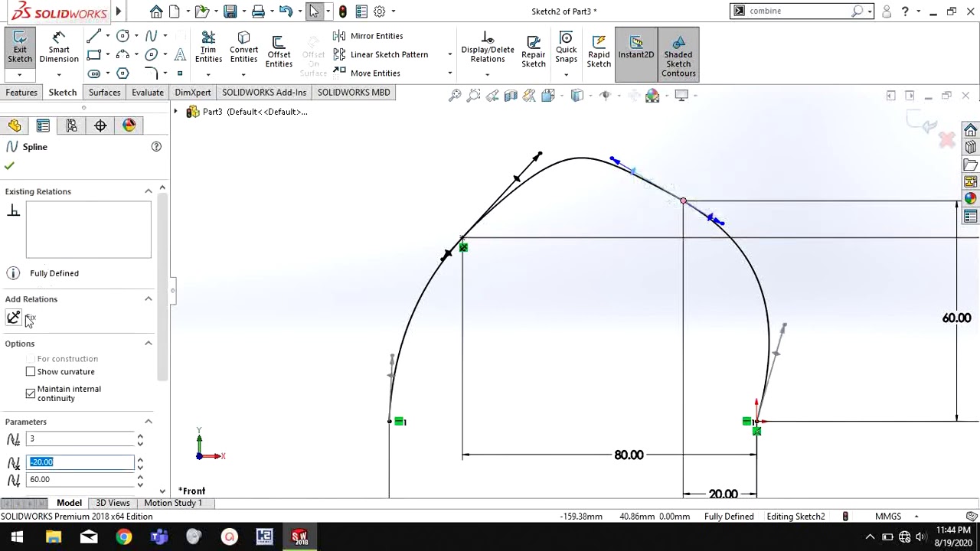Expand Part3 feature tree node
Viewport: 980px width, 551px height.
click(x=175, y=112)
